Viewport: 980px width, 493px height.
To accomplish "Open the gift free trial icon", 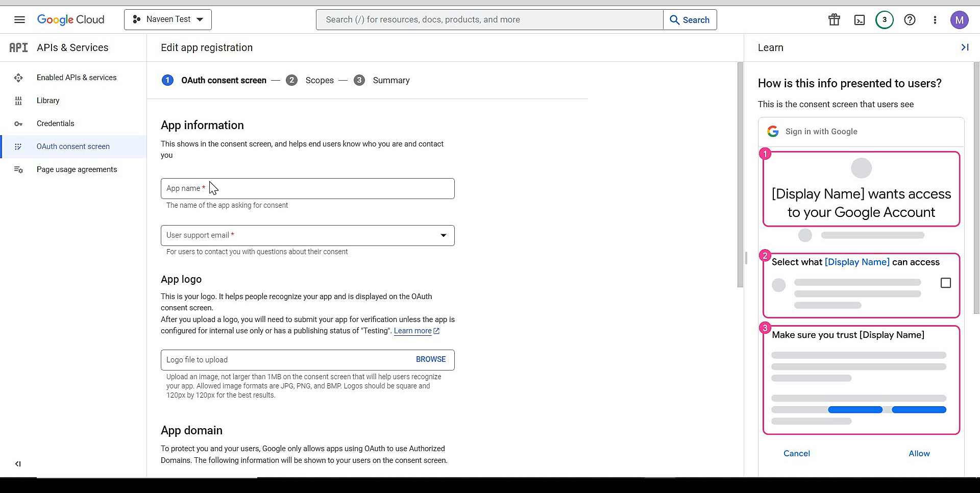I will [834, 20].
